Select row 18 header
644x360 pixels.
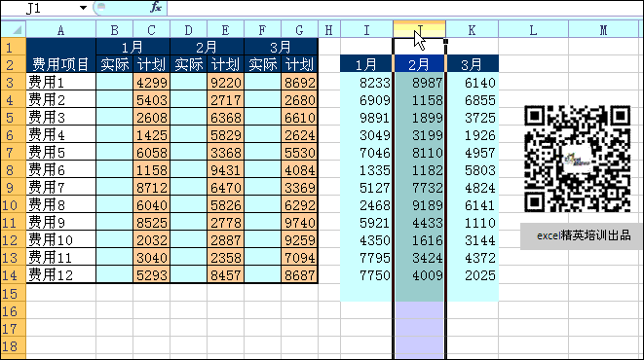(x=13, y=346)
